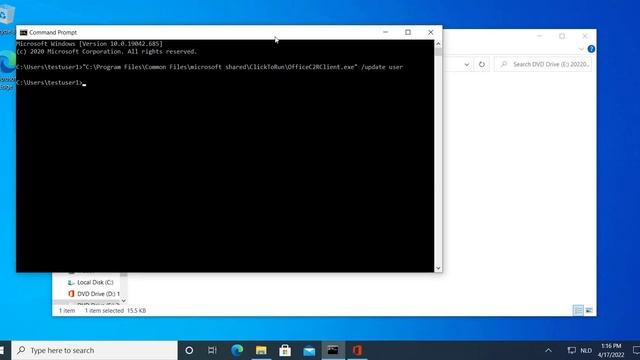Open File Explorer from taskbar
640x360 pixels.
(x=261, y=350)
